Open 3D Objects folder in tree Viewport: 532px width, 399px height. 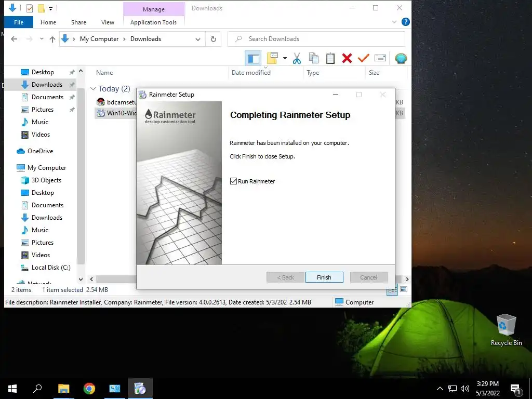46,180
